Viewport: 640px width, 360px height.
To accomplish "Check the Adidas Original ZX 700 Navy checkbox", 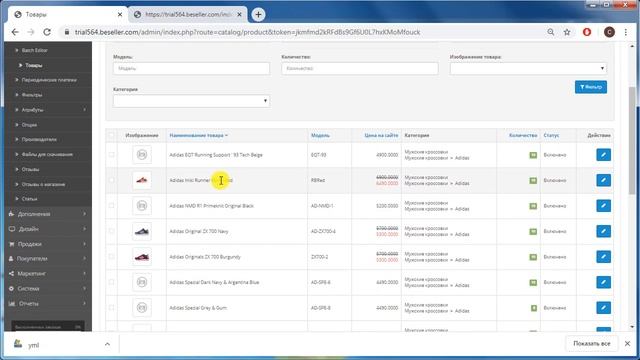I will coord(111,231).
